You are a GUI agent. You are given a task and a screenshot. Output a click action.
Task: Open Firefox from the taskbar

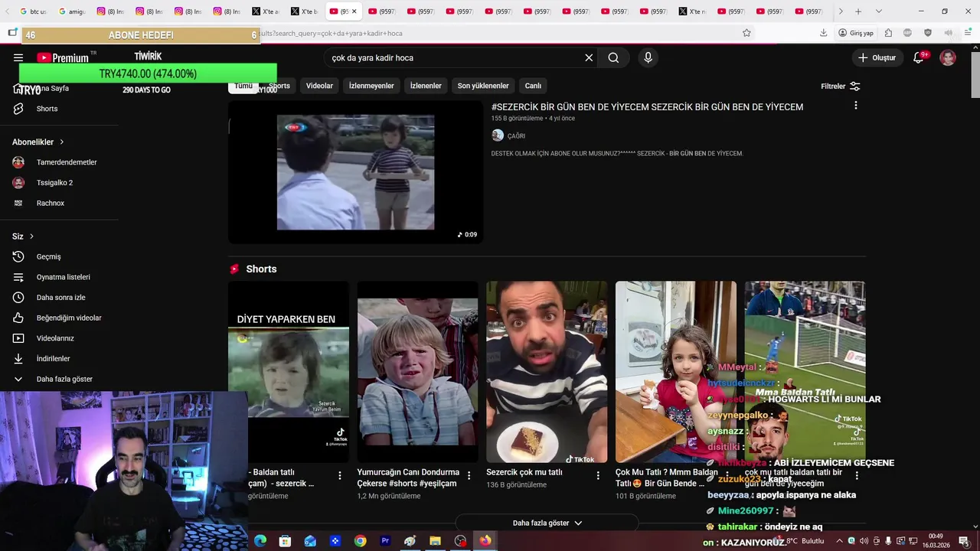[485, 541]
